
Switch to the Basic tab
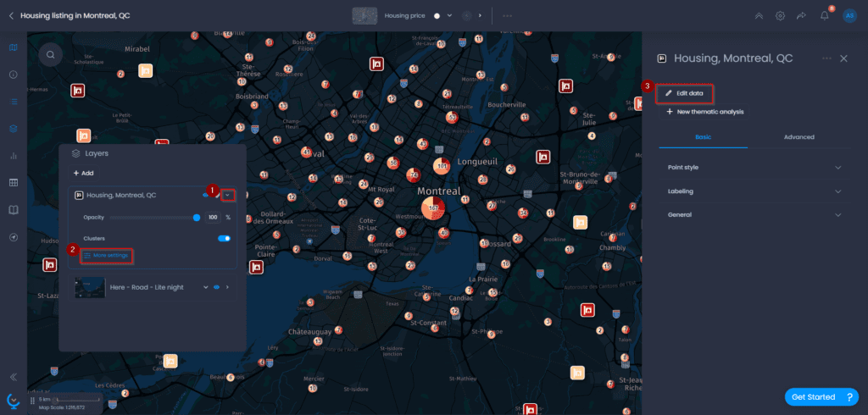pyautogui.click(x=703, y=136)
